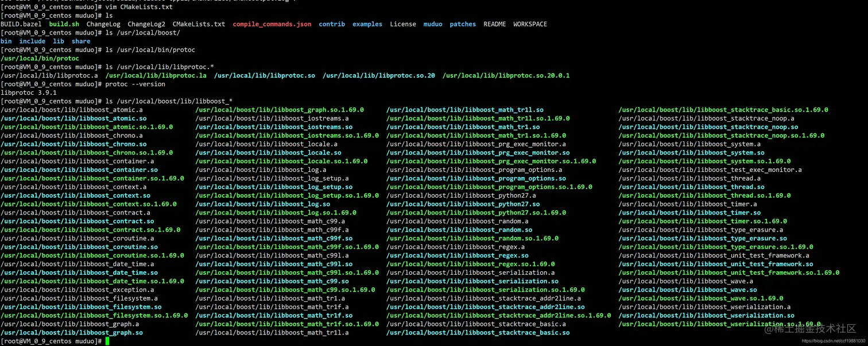Click the green /usr/local/bin/protoc output line
This screenshot has width=868, height=346.
click(40, 59)
